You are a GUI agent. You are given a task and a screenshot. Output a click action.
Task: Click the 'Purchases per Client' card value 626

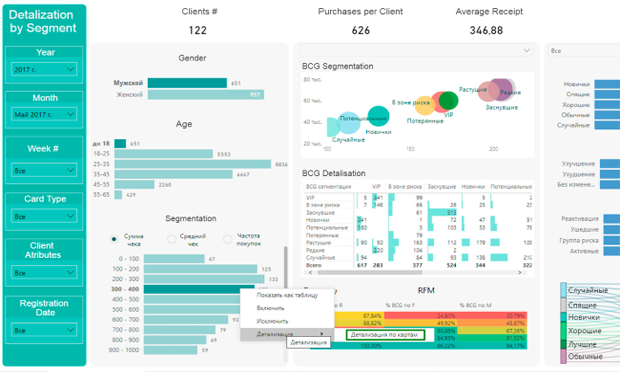point(361,30)
